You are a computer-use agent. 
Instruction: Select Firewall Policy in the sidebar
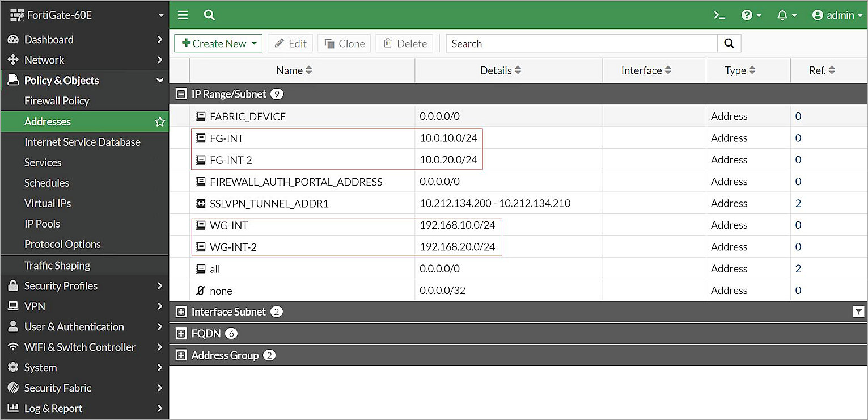(57, 100)
